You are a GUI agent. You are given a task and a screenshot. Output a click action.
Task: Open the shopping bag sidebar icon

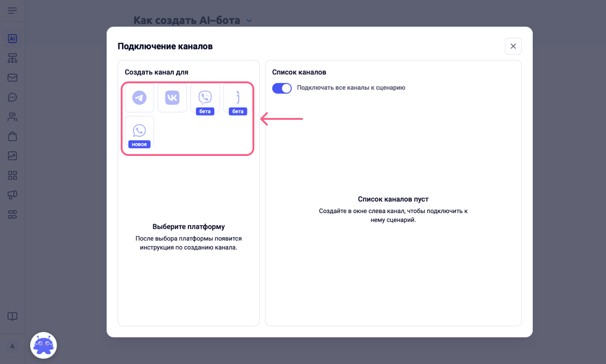[12, 136]
